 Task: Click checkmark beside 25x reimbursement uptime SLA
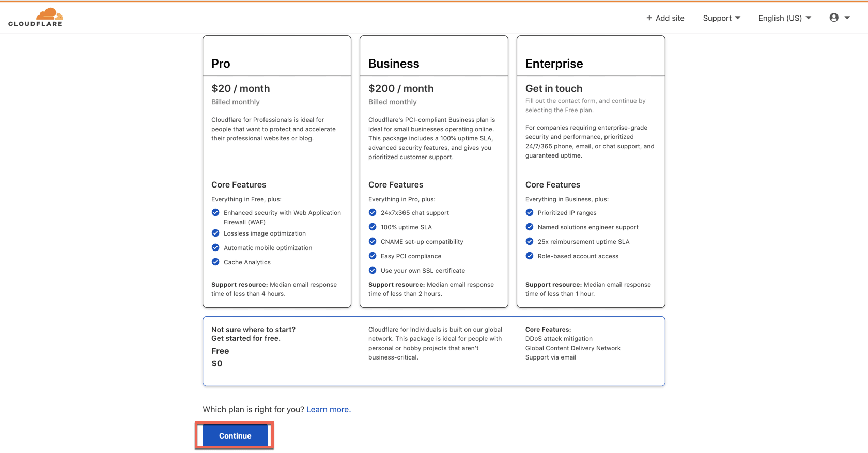tap(530, 241)
